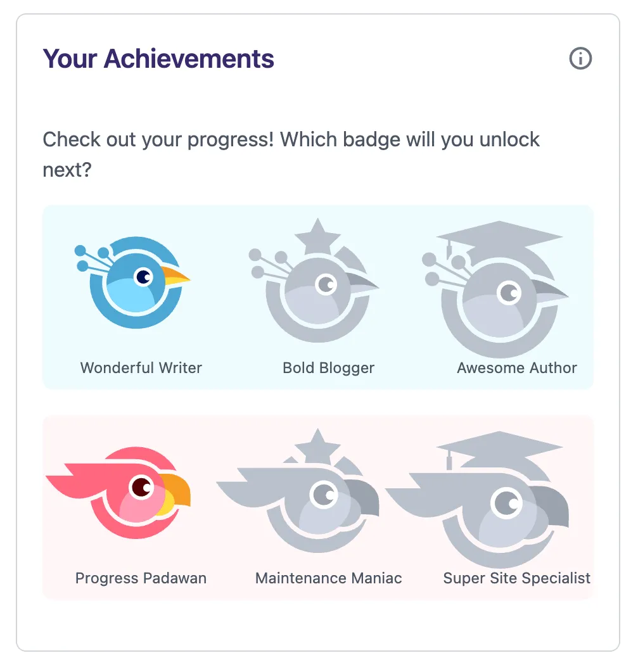Click the grey Awesome Author bird badge

495,289
